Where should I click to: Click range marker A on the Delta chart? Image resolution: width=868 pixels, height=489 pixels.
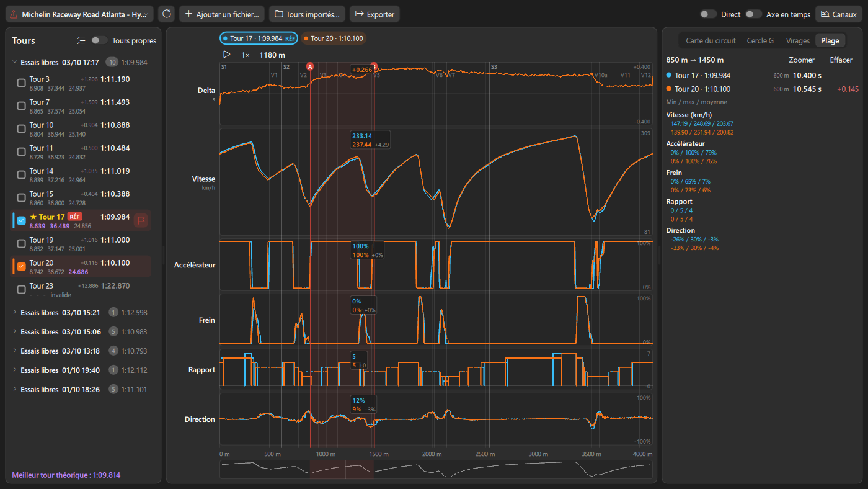[x=310, y=66]
